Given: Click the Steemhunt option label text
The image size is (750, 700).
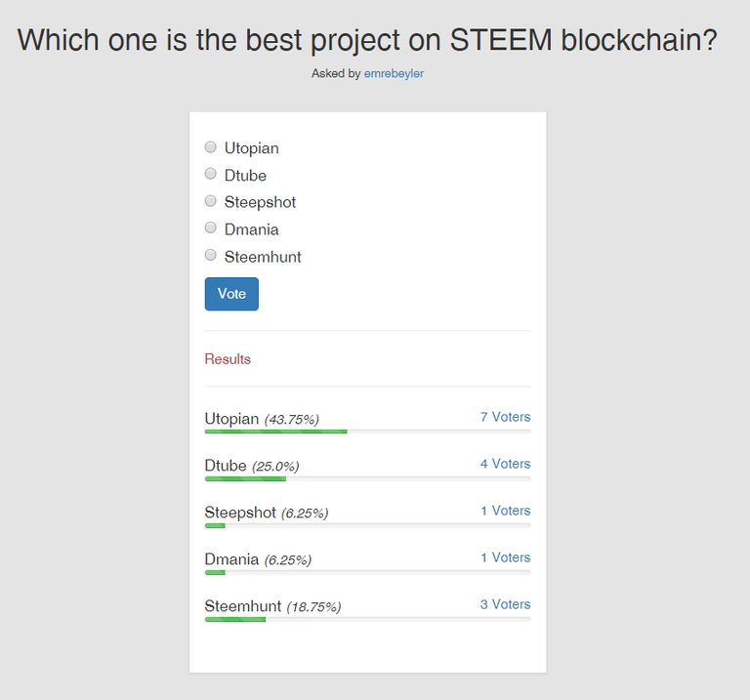Looking at the screenshot, I should point(263,257).
